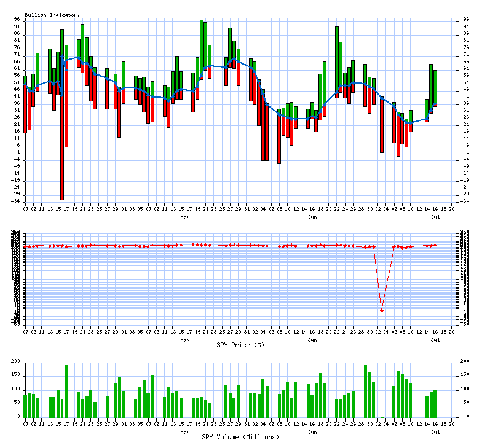The image size is (482, 448).
Task: Click the last red point on the SPY price line
Action: (435, 245)
